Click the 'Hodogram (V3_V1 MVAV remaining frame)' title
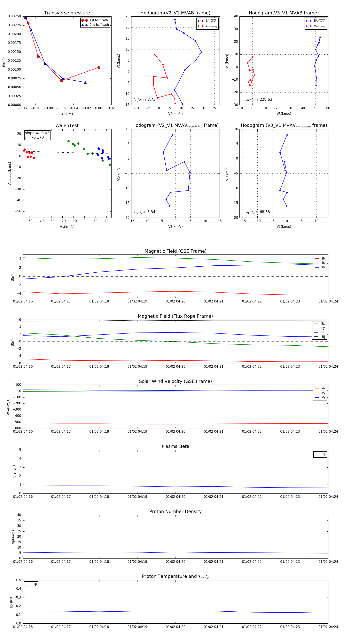 284,125
